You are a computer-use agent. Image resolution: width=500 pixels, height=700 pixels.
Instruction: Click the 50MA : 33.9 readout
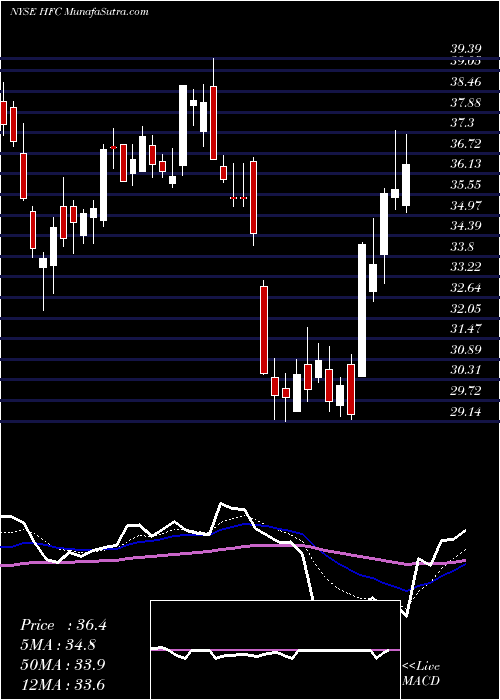coord(63,665)
